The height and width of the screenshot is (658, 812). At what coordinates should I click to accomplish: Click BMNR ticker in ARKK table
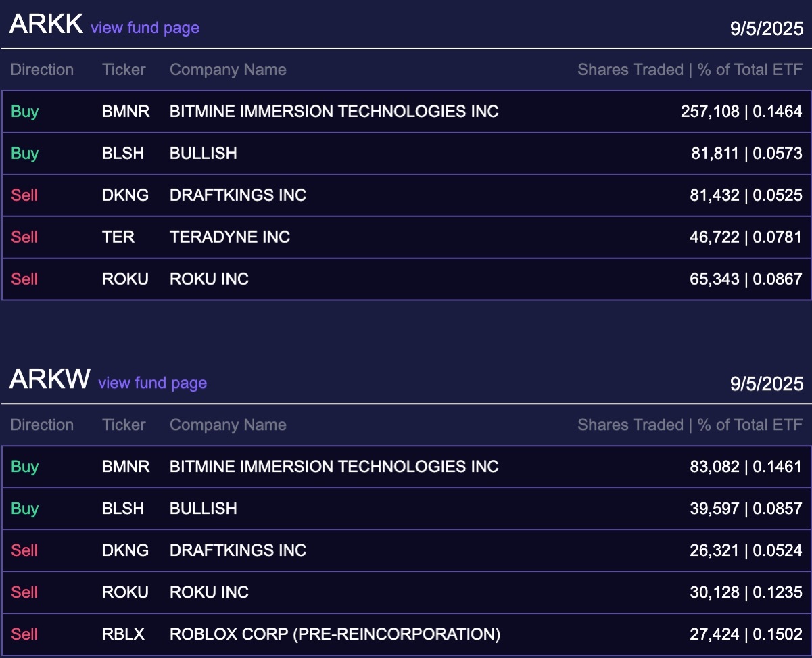tap(126, 112)
